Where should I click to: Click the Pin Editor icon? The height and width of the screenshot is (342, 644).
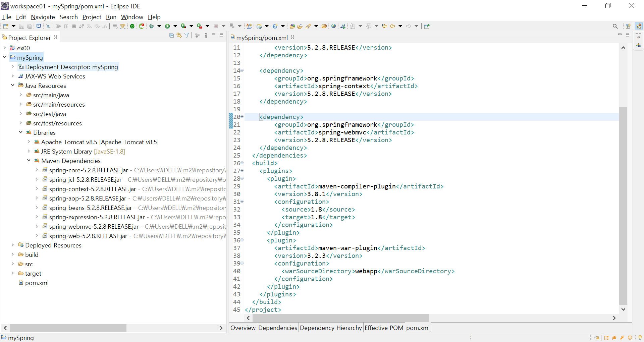pos(427,26)
